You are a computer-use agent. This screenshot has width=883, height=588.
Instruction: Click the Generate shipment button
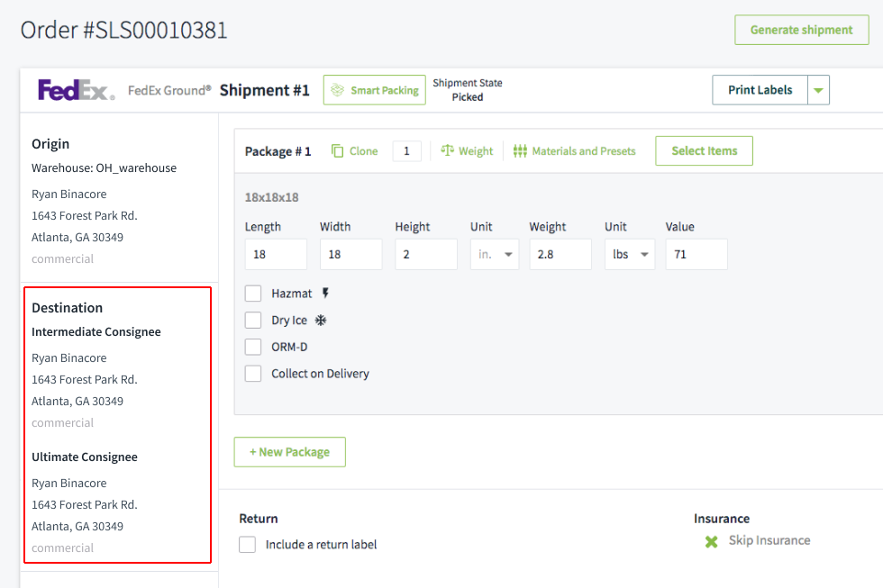click(801, 30)
